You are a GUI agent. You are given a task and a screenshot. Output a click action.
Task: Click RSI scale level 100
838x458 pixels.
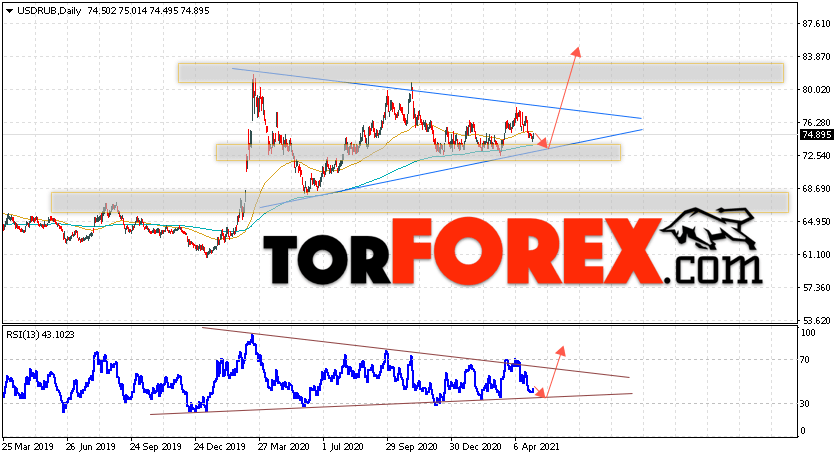coord(808,333)
